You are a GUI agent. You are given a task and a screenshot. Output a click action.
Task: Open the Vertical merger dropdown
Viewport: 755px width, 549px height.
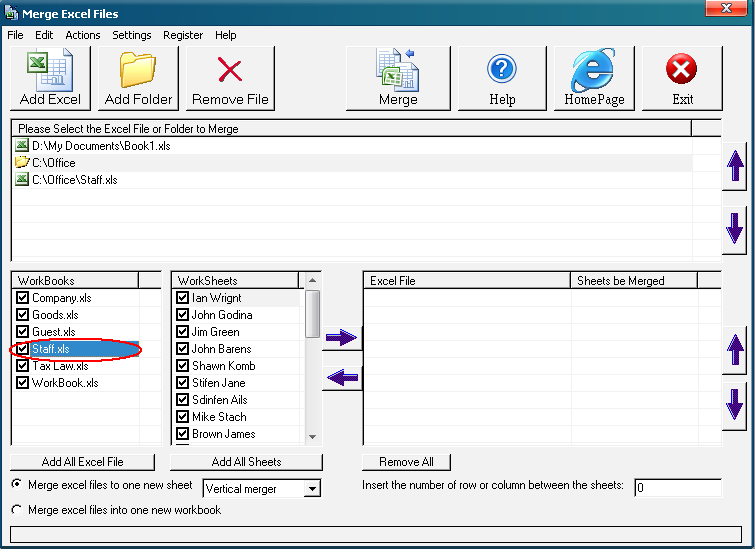click(x=313, y=489)
